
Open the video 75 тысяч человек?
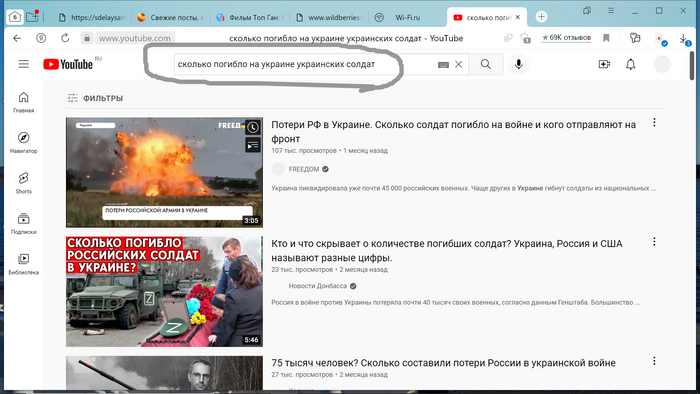click(x=443, y=363)
